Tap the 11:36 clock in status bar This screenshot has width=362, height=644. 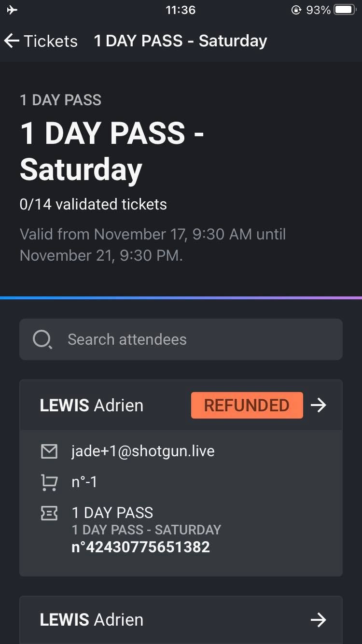[181, 10]
